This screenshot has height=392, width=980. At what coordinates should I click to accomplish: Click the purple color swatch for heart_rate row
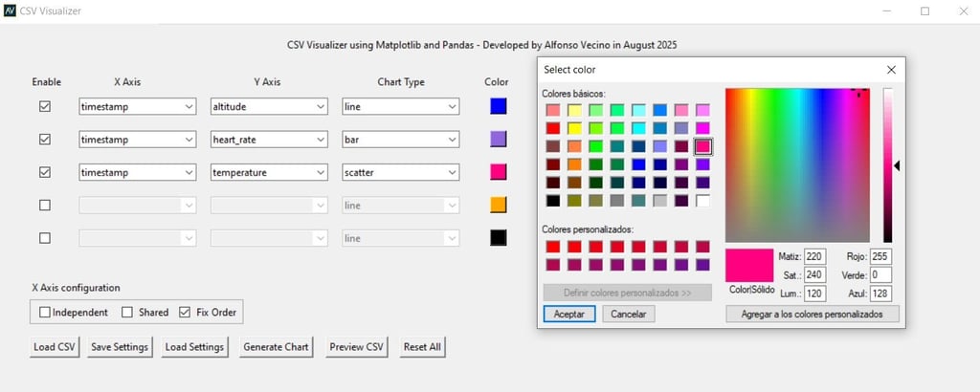pos(498,140)
